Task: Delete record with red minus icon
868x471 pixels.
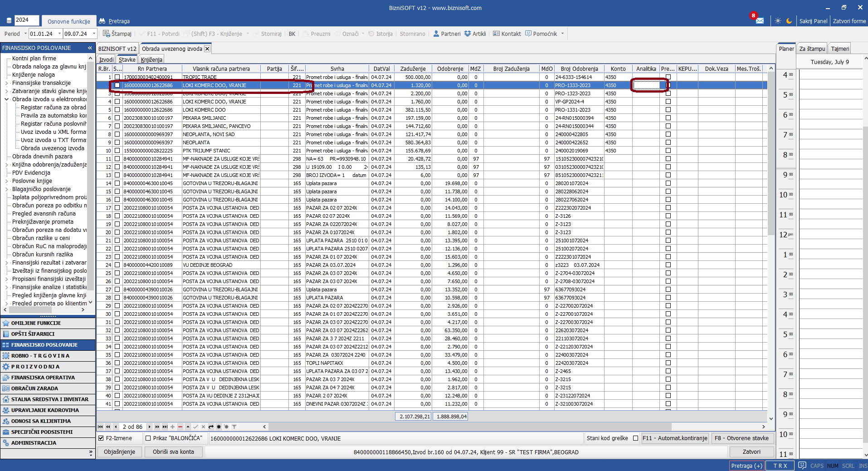Action: pyautogui.click(x=180, y=427)
